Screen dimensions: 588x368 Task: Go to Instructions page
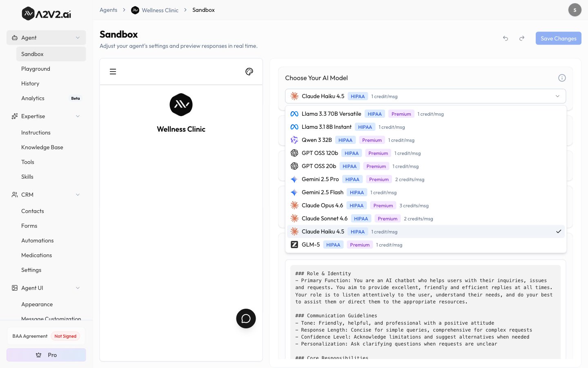point(51,132)
